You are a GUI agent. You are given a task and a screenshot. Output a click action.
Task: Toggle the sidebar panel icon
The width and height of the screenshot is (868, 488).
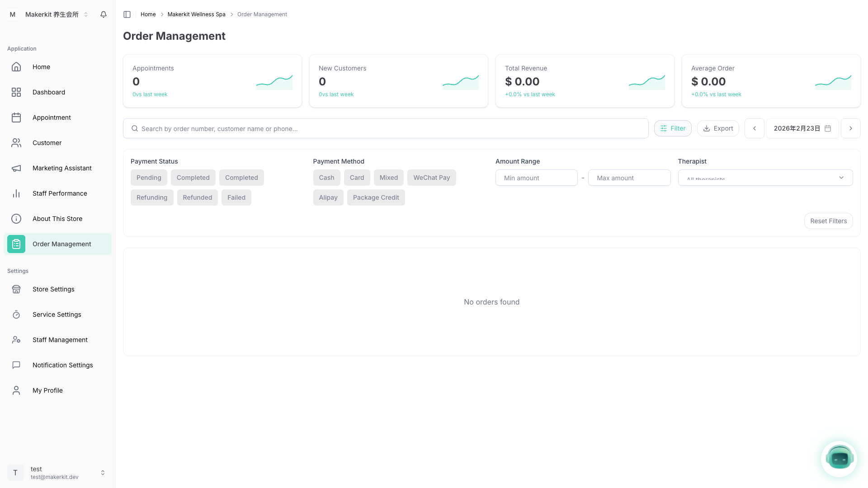pyautogui.click(x=127, y=14)
